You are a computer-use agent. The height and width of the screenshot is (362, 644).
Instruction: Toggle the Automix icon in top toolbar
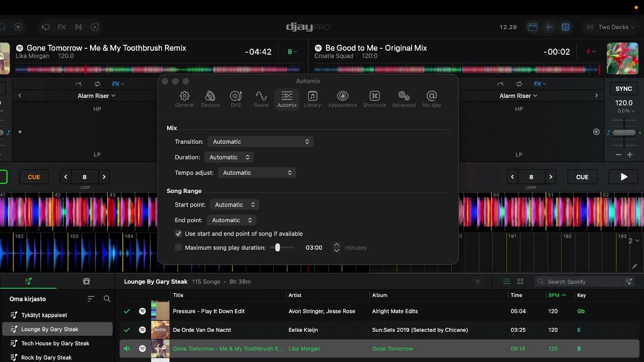point(45,27)
